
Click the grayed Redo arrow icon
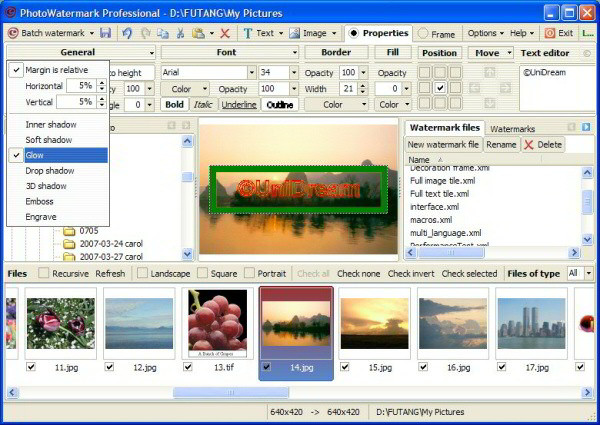coord(145,33)
